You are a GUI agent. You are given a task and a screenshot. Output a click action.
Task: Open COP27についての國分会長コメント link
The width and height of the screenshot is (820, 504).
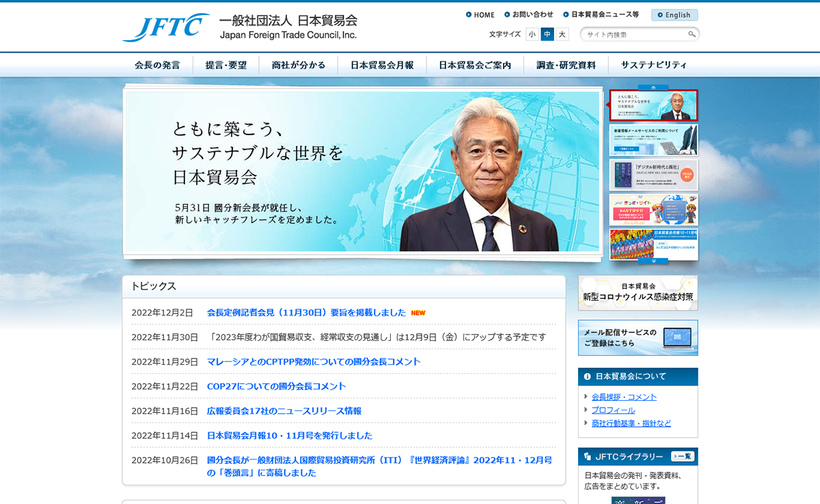tap(277, 387)
